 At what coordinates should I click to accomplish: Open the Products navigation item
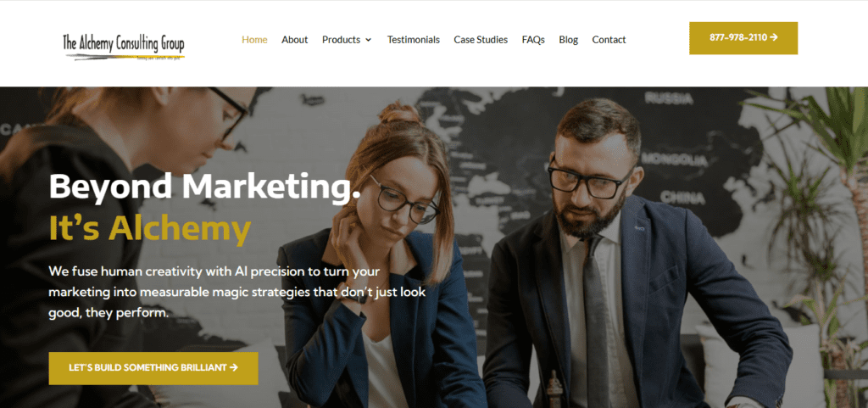341,40
